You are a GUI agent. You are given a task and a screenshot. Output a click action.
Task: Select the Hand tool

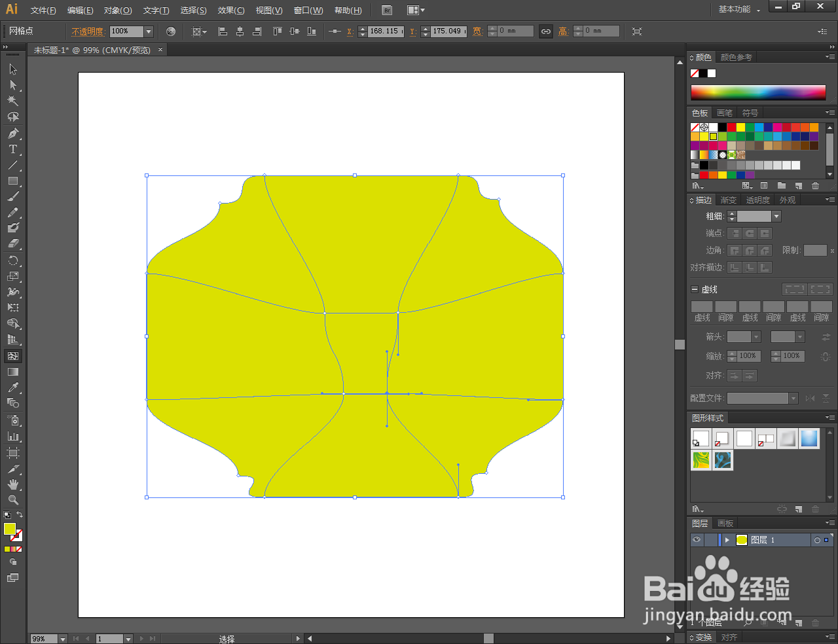pos(13,484)
